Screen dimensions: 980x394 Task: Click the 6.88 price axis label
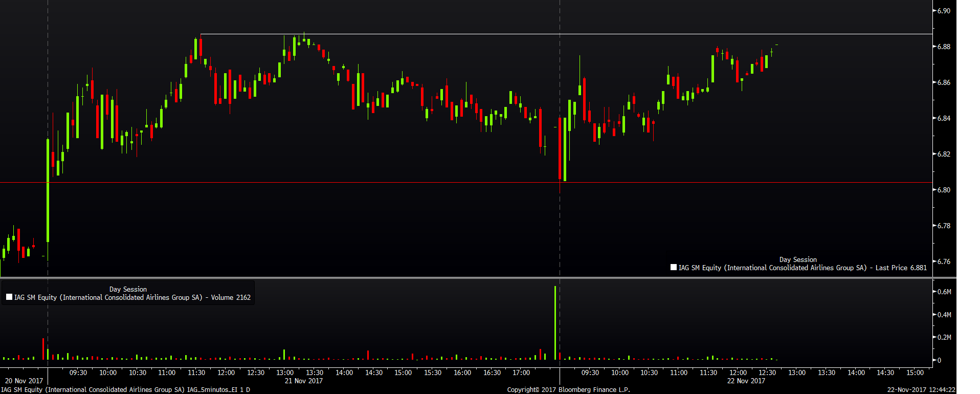point(944,47)
